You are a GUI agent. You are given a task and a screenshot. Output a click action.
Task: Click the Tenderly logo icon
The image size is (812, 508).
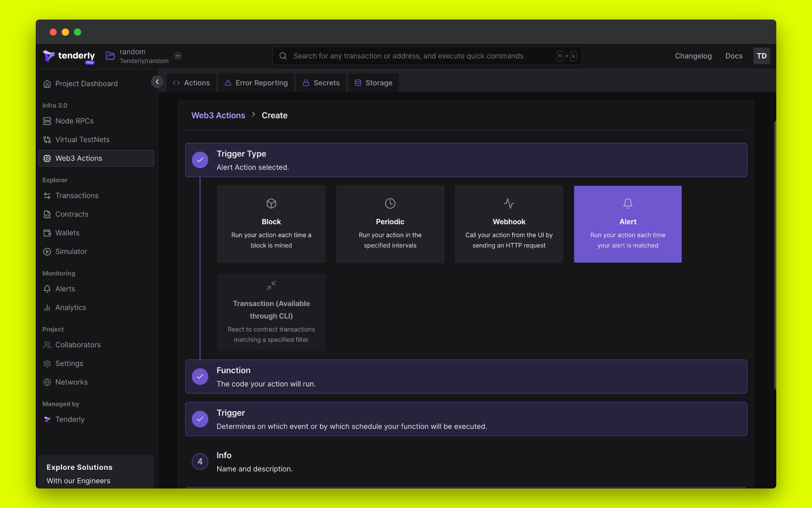point(49,56)
